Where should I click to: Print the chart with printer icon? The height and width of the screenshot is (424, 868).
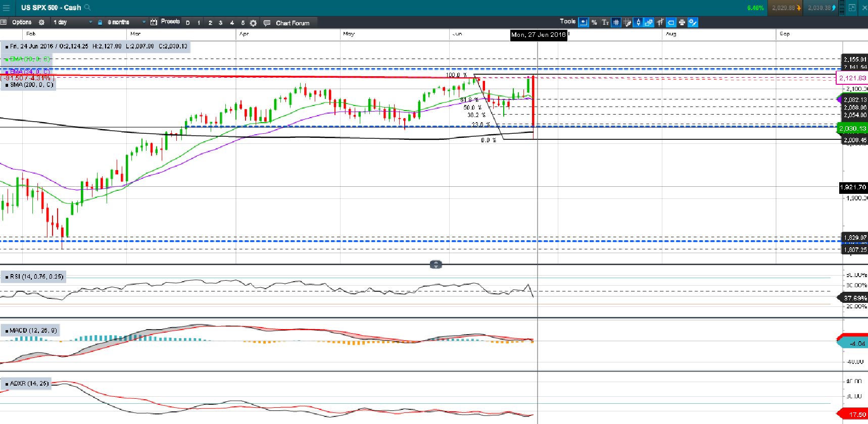click(x=682, y=22)
